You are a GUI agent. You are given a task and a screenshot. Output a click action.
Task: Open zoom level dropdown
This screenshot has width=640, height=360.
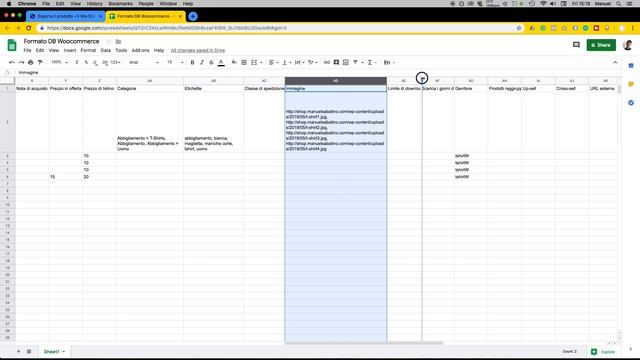coord(60,62)
